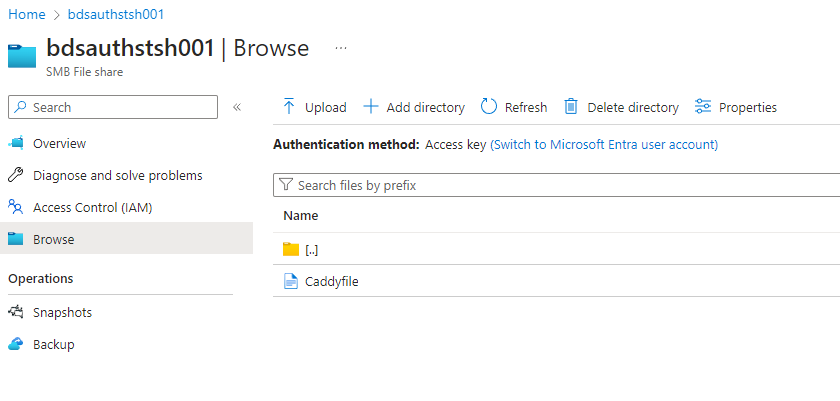This screenshot has width=840, height=401.
Task: Open the ellipsis more options menu
Action: pyautogui.click(x=341, y=48)
